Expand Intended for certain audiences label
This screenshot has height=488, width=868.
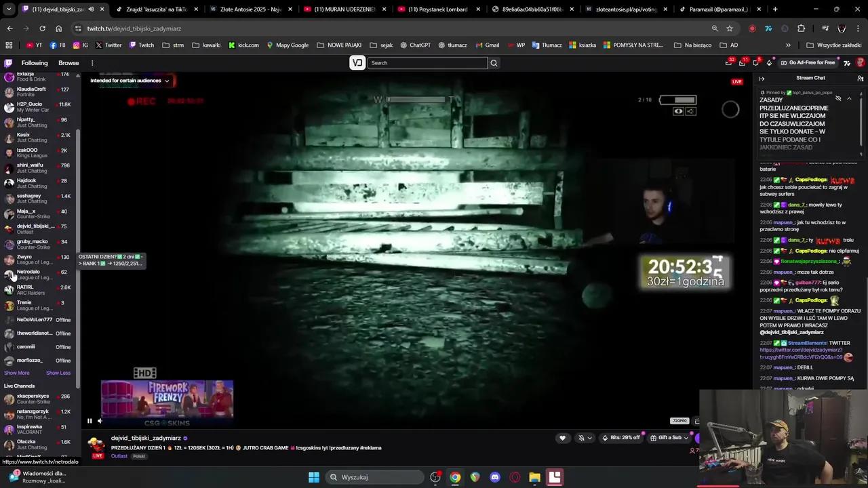click(130, 81)
